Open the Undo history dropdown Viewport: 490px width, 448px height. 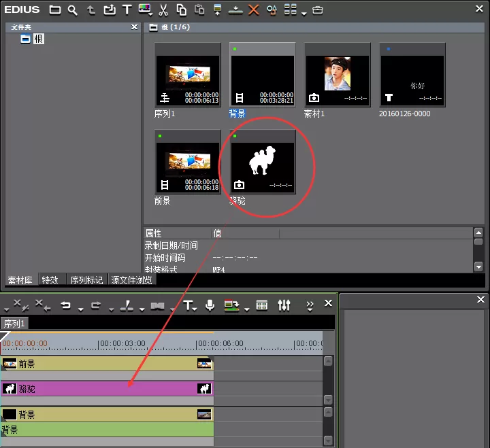click(80, 309)
